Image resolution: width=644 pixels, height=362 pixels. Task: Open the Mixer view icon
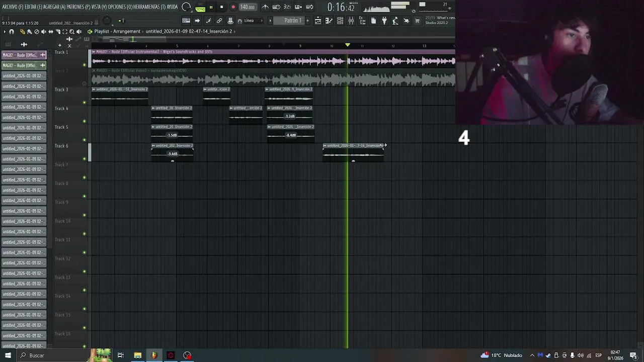[x=351, y=21]
